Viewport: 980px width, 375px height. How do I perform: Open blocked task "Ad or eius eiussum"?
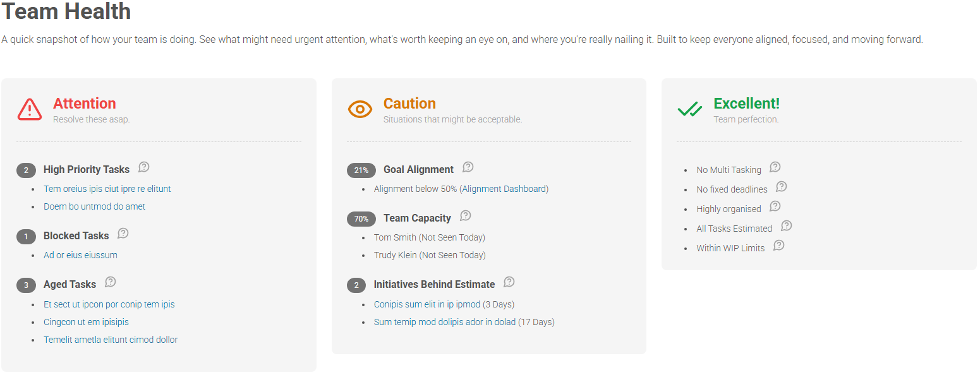click(80, 255)
